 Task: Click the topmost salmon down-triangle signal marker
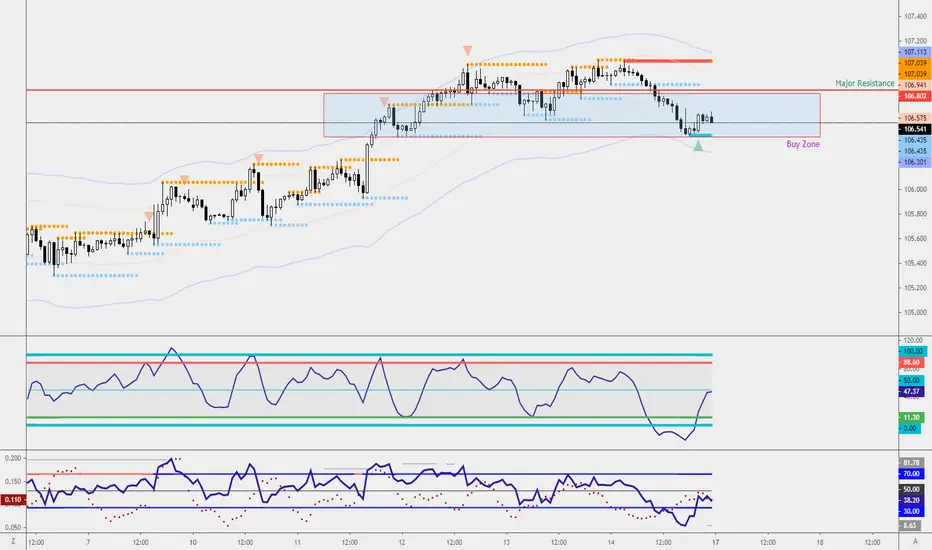[x=468, y=51]
